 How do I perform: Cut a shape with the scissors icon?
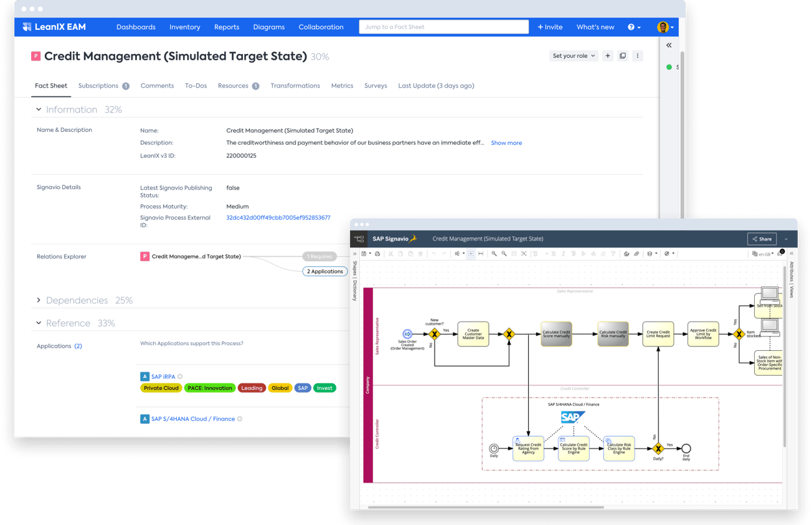point(391,253)
